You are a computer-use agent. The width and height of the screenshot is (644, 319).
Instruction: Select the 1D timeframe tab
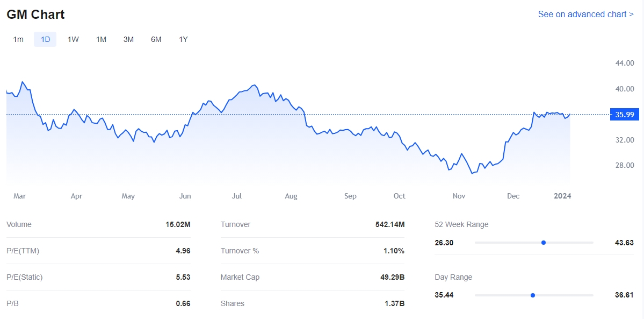[45, 39]
